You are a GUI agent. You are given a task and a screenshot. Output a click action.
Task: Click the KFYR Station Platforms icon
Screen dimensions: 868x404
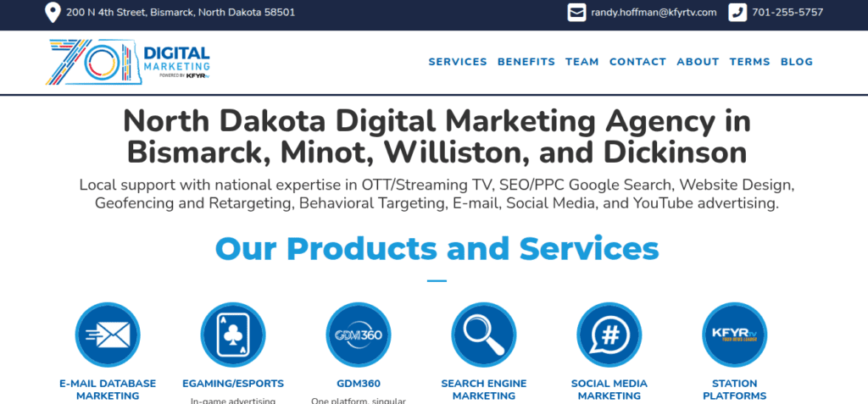(735, 335)
